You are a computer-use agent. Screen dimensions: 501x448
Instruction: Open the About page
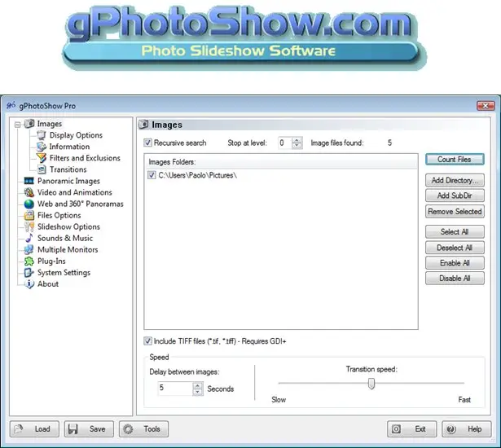point(48,284)
